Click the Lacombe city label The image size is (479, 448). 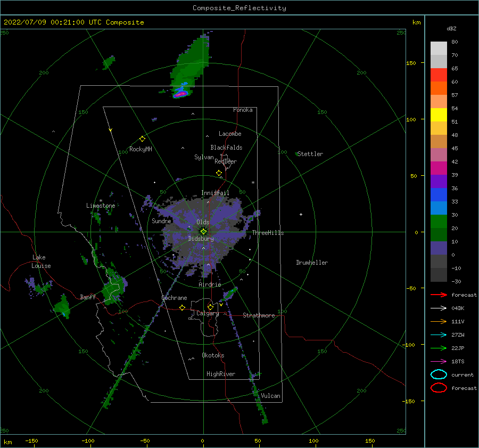230,134
